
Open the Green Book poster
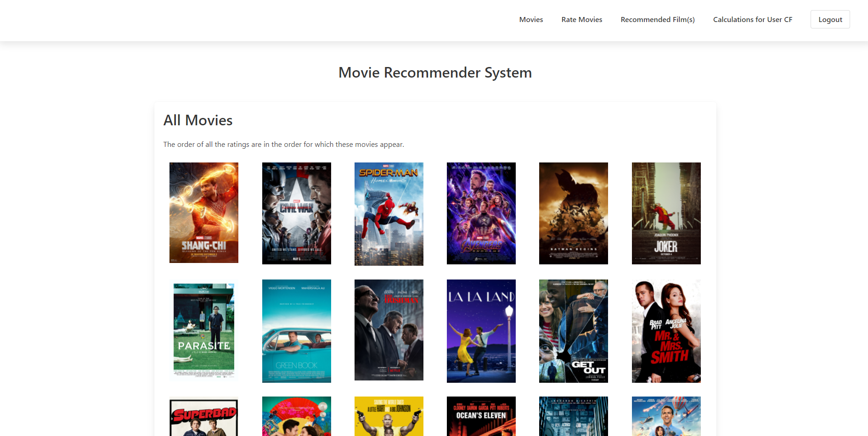coord(297,331)
